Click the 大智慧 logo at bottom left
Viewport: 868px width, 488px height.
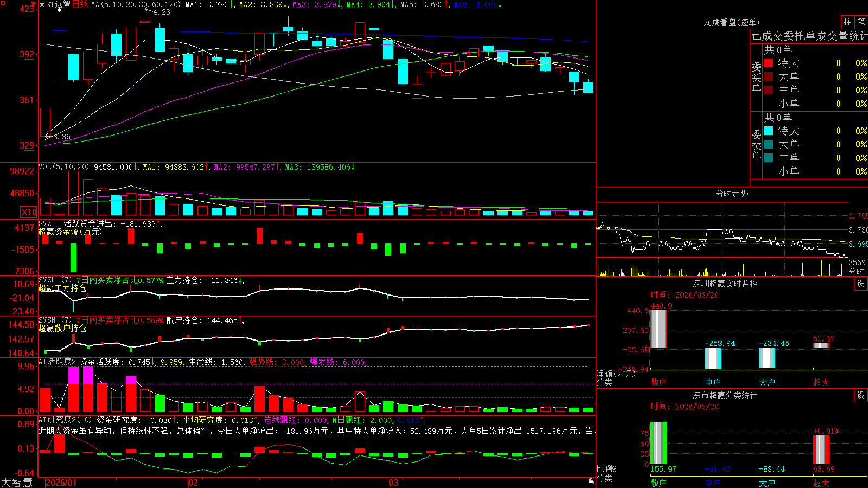[x=17, y=483]
